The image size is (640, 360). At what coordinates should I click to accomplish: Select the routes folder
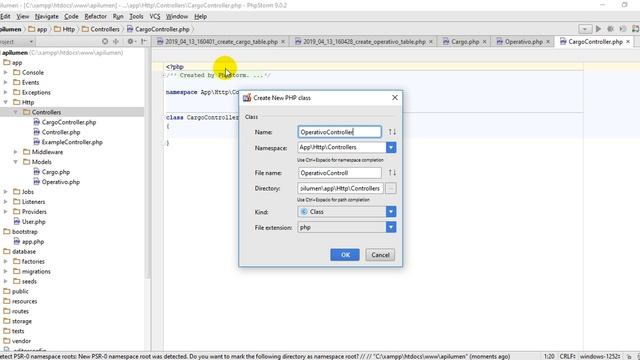pyautogui.click(x=16, y=311)
